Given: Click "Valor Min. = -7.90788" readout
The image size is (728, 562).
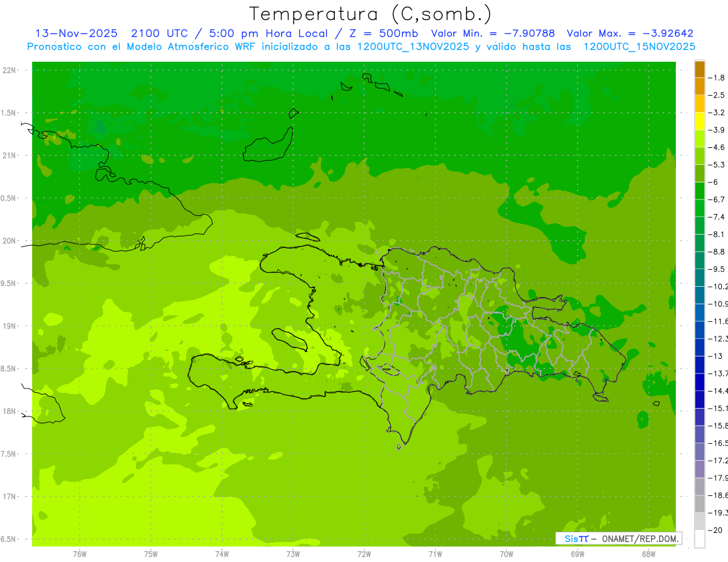Looking at the screenshot, I should pyautogui.click(x=493, y=33).
